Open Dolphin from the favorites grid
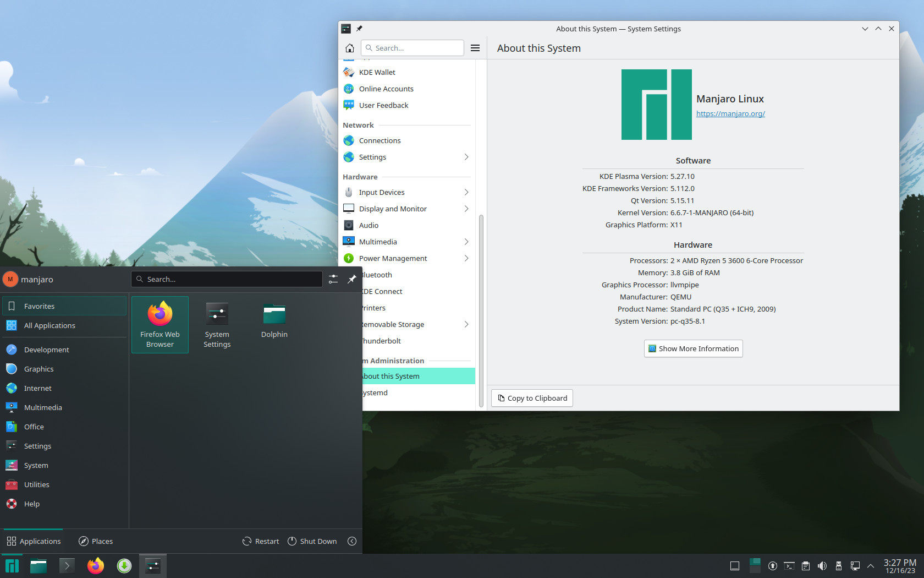 tap(274, 325)
